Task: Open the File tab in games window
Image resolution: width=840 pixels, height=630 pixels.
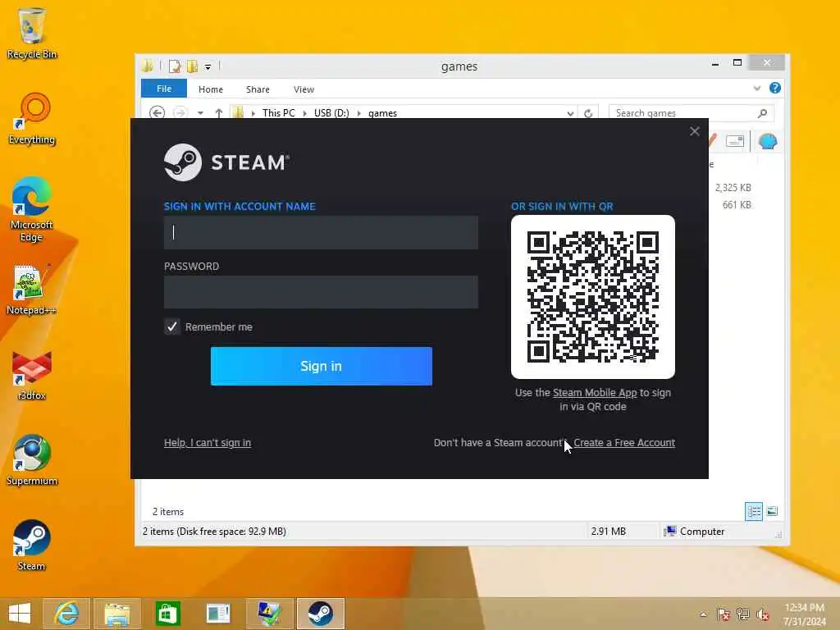Action: pyautogui.click(x=164, y=89)
